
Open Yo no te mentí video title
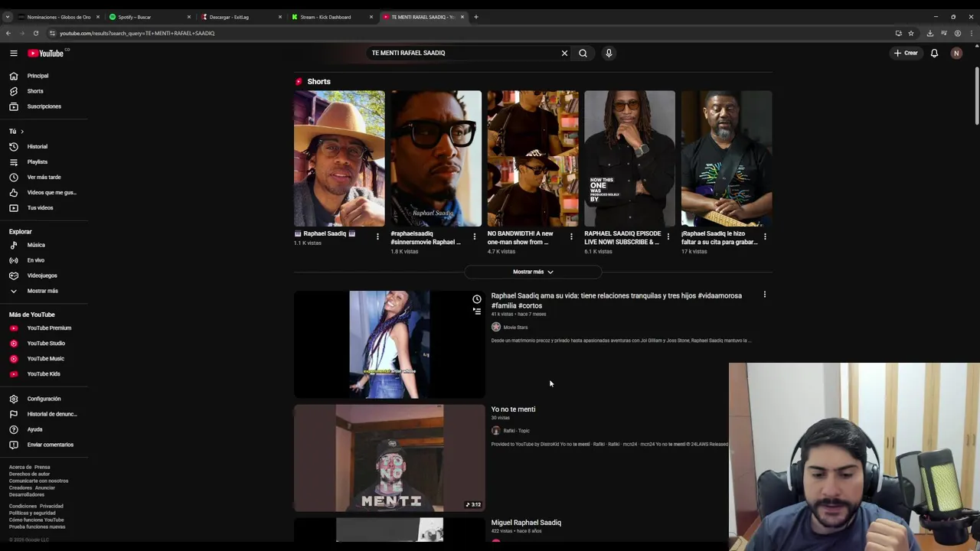tap(513, 409)
